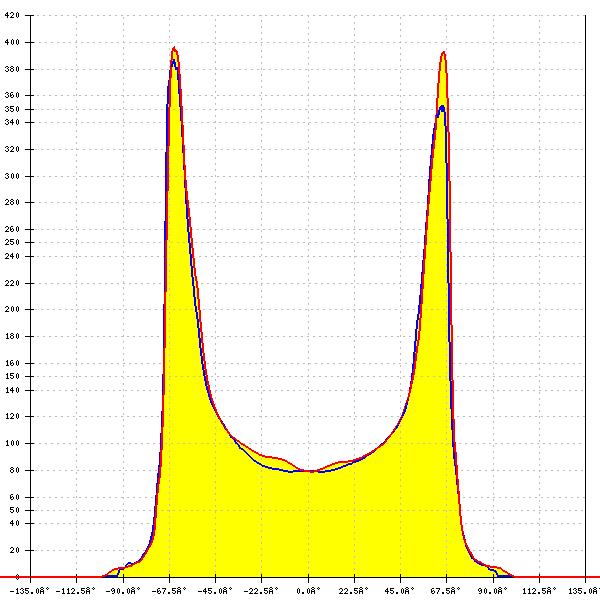Click the 220 y-axis label
The height and width of the screenshot is (600, 600).
[x=12, y=283]
